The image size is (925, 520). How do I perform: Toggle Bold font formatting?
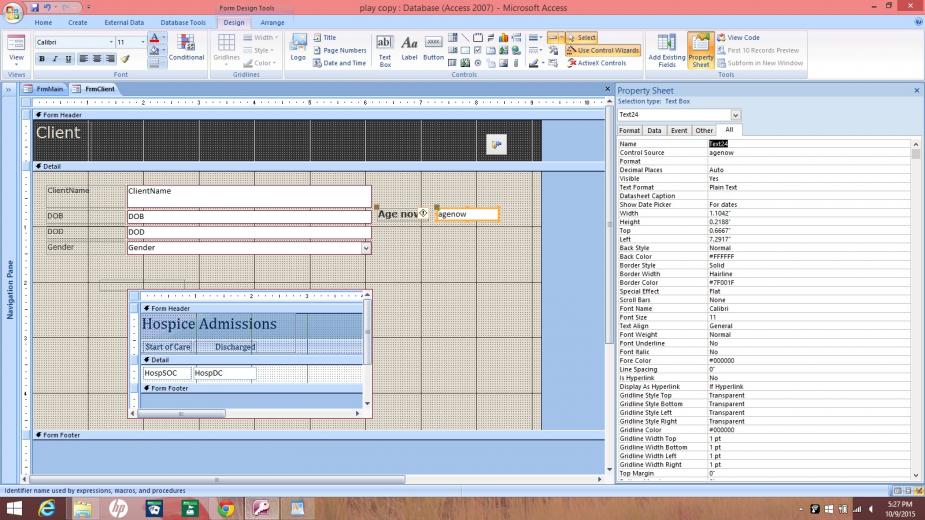point(42,59)
